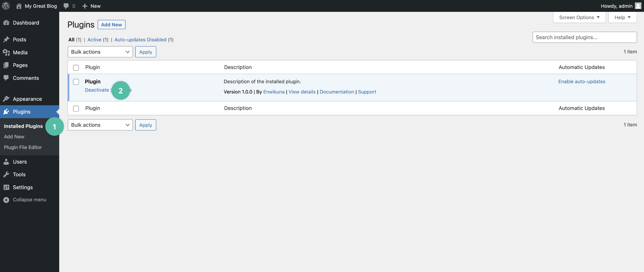Click the Comments sidebar speech icon
Screen dimensions: 644x272
pos(6,78)
